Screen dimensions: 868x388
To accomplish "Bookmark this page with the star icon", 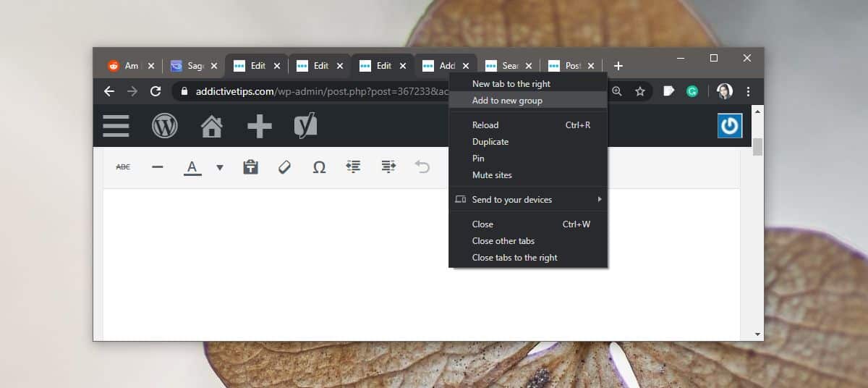I will click(x=640, y=91).
